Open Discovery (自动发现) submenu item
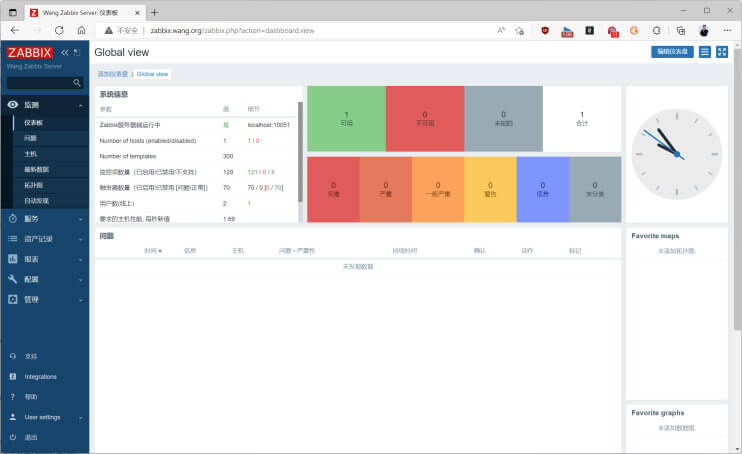The height and width of the screenshot is (454, 742). (36, 201)
